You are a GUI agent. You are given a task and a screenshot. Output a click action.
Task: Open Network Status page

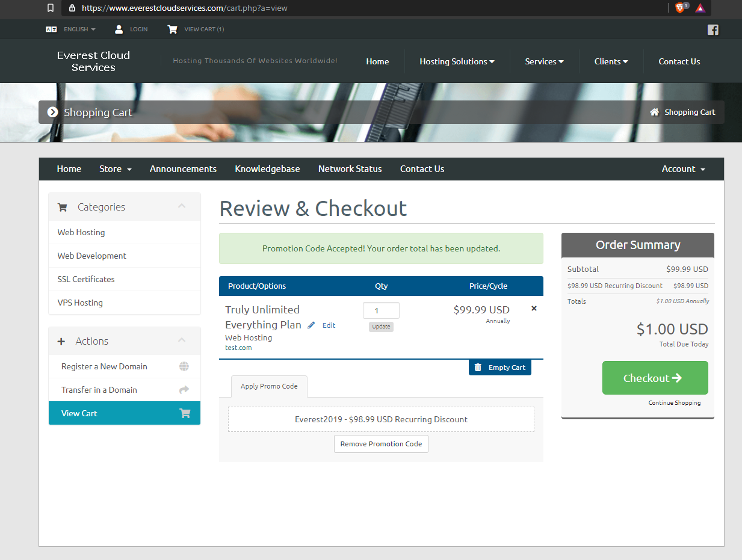pyautogui.click(x=350, y=169)
